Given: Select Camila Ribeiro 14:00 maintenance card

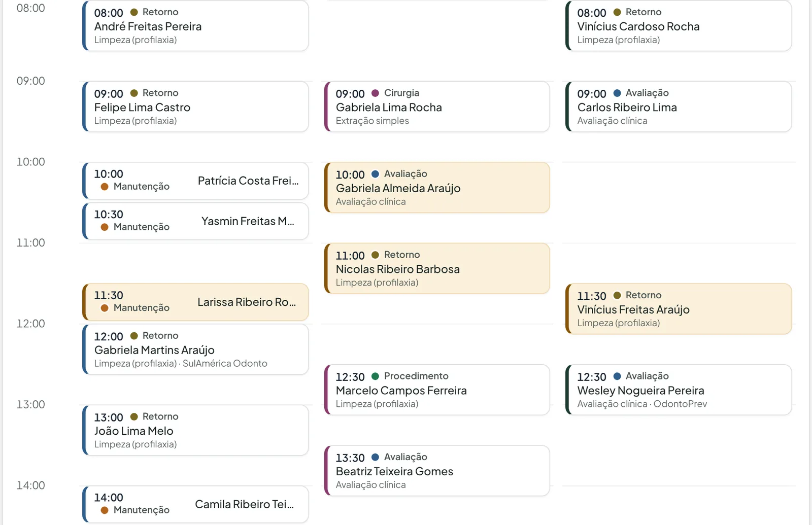Looking at the screenshot, I should click(x=195, y=504).
